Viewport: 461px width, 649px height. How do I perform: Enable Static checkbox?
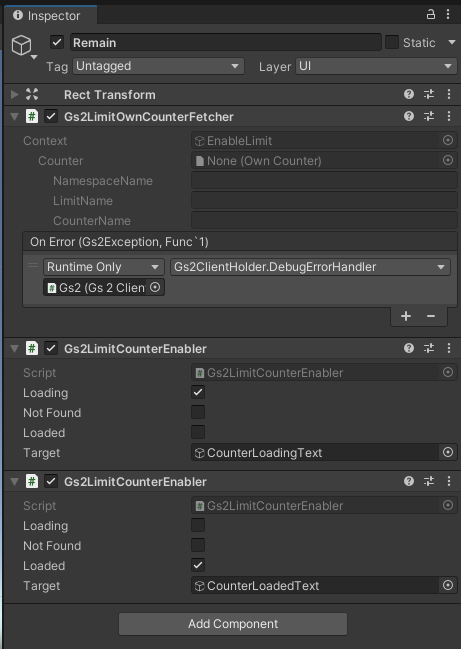point(392,42)
